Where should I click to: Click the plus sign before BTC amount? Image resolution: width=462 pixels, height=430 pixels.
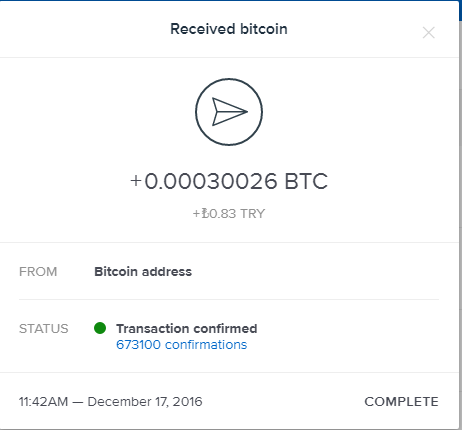pyautogui.click(x=136, y=181)
